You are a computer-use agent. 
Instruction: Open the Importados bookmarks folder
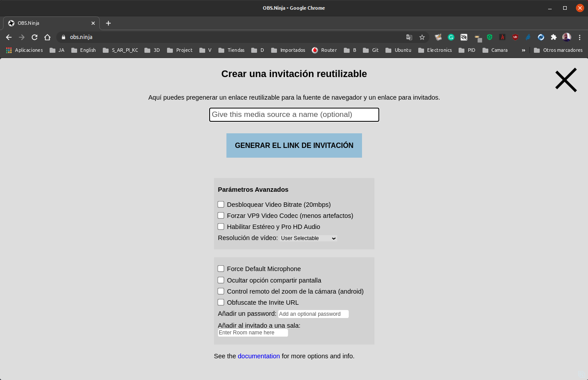tap(288, 50)
